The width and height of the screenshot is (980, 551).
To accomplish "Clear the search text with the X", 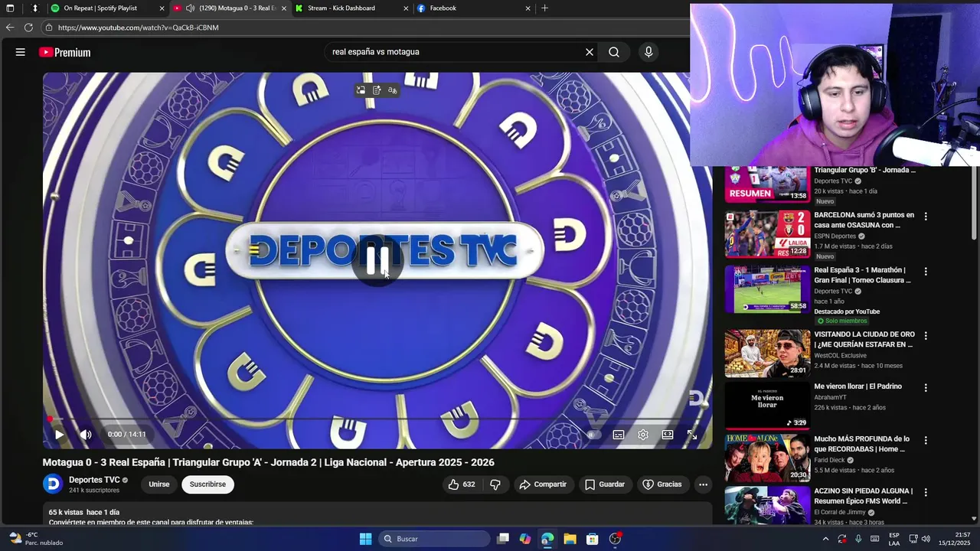I will pyautogui.click(x=590, y=52).
